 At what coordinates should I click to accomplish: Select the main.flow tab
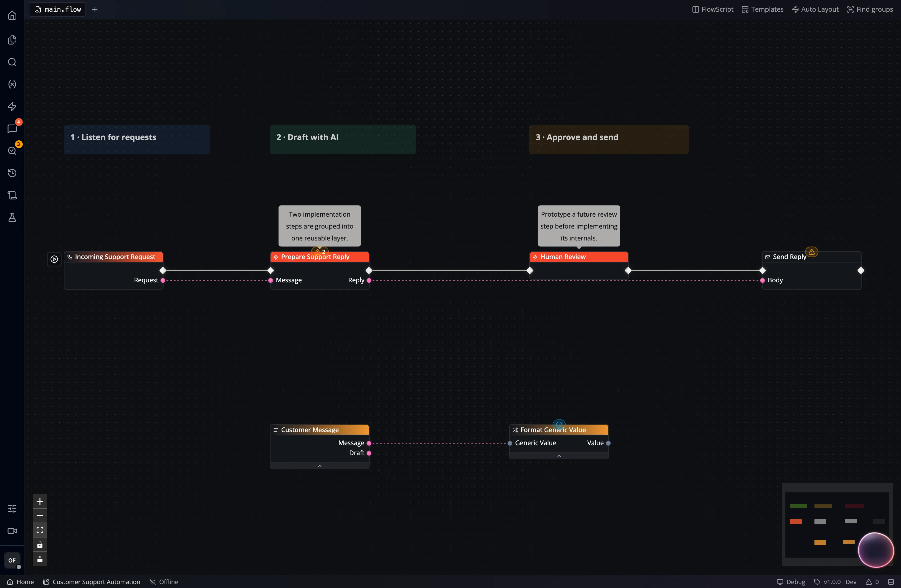pyautogui.click(x=58, y=9)
